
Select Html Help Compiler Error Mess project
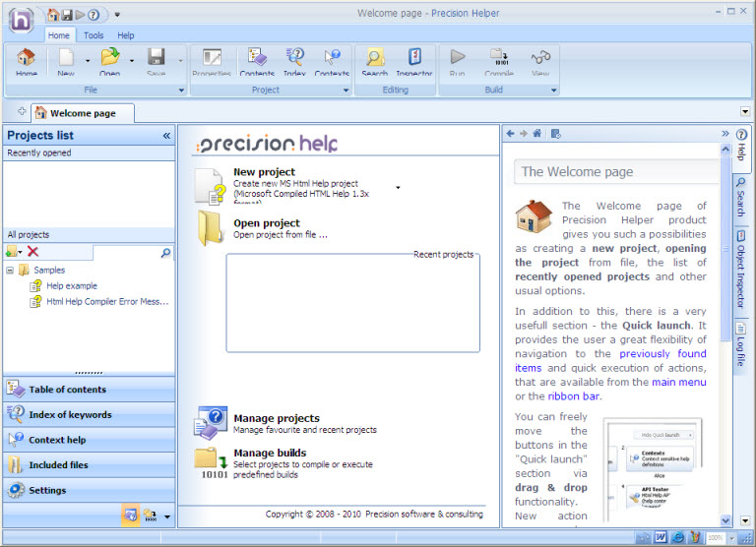(x=107, y=302)
